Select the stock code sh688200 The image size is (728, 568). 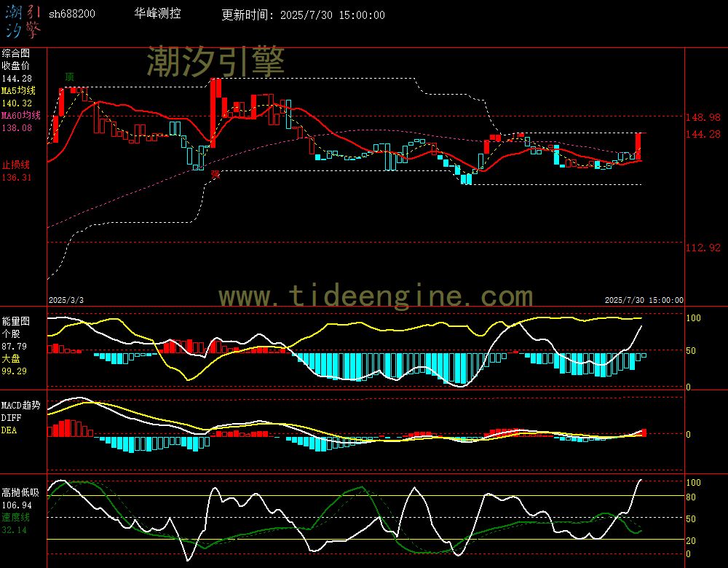(72, 14)
